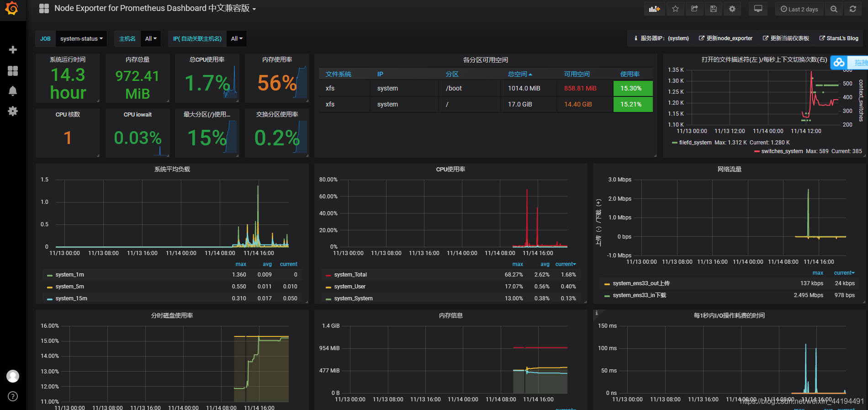868x410 pixels.
Task: Click the 14.3 hour uptime stat
Action: pyautogui.click(x=68, y=83)
